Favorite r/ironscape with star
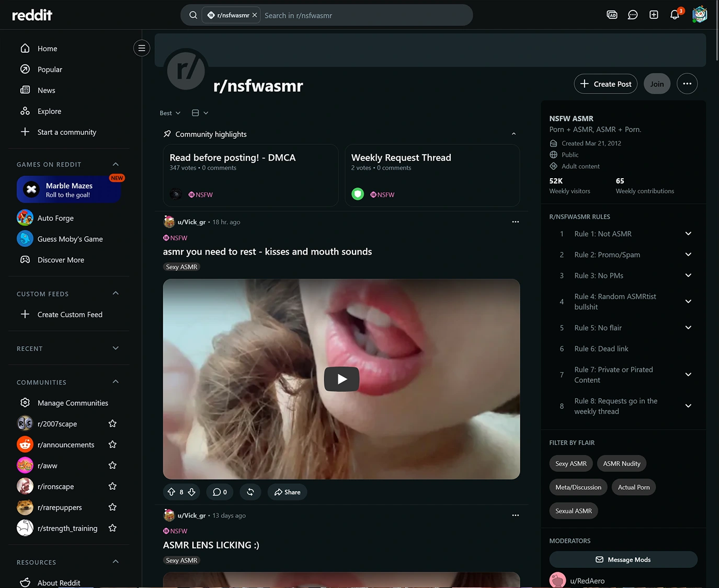Screen dimensions: 719x588 coord(112,486)
